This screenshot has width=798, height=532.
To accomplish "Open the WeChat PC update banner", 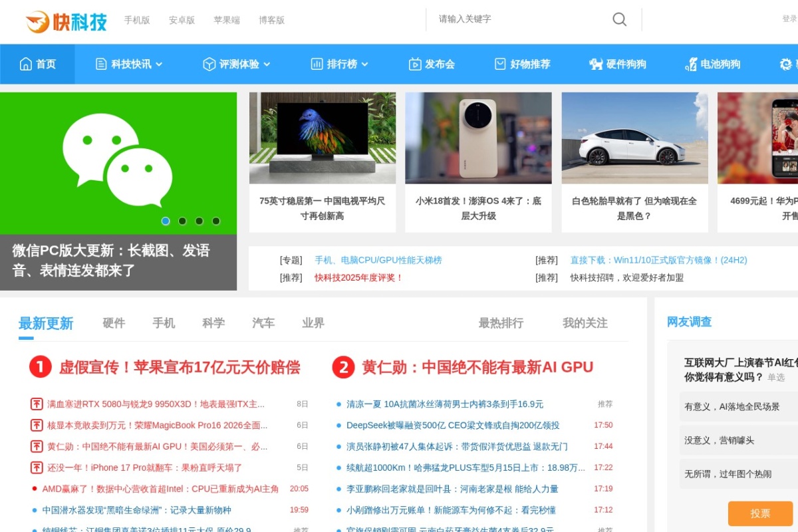I will 118,191.
